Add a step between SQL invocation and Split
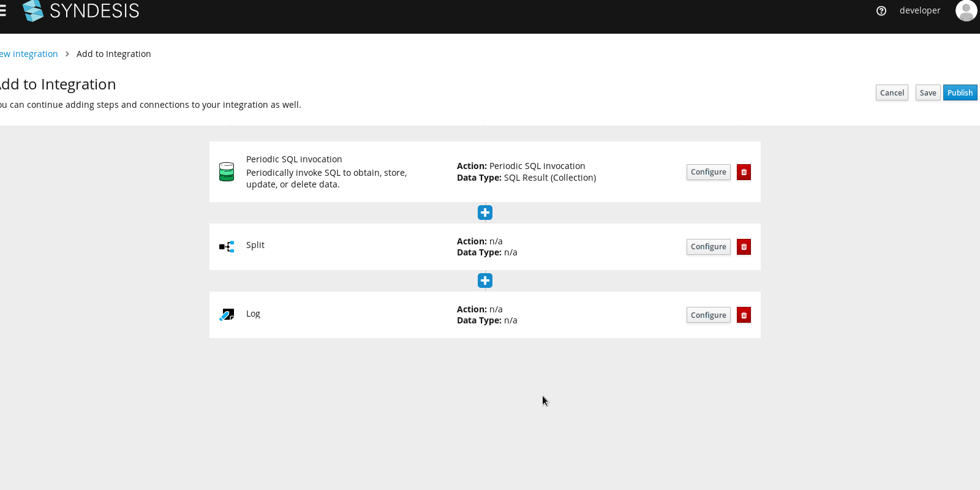Viewport: 980px width, 490px height. [x=485, y=213]
